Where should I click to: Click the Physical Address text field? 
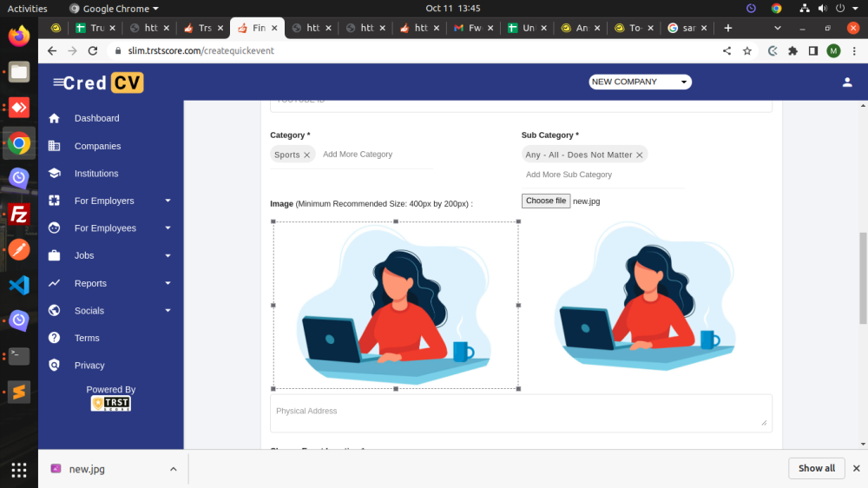point(521,413)
